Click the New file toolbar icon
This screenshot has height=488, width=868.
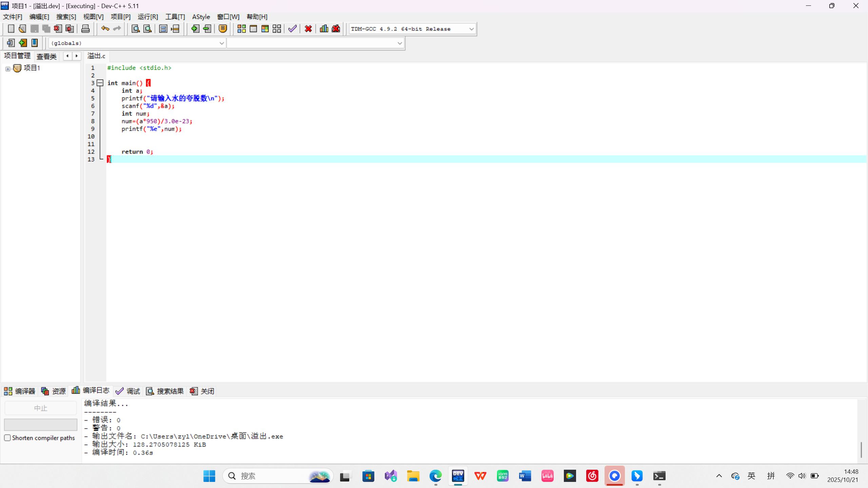pyautogui.click(x=11, y=29)
